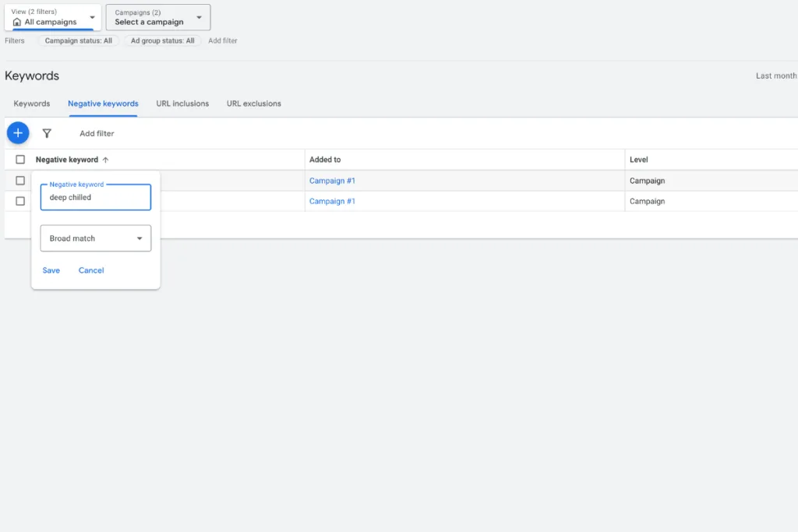
Task: Click the Ad group status: All filter chip
Action: [162, 41]
